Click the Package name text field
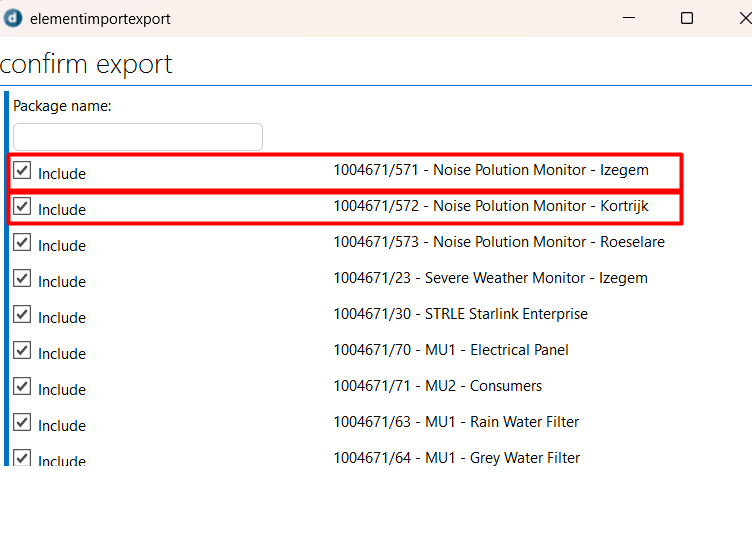 tap(138, 137)
